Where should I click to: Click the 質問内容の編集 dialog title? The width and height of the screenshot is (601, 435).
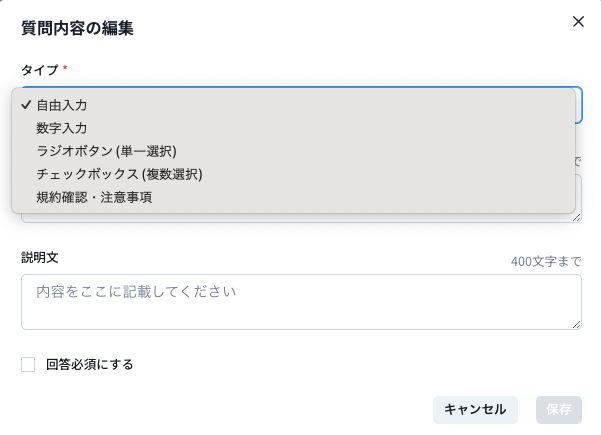click(x=77, y=28)
